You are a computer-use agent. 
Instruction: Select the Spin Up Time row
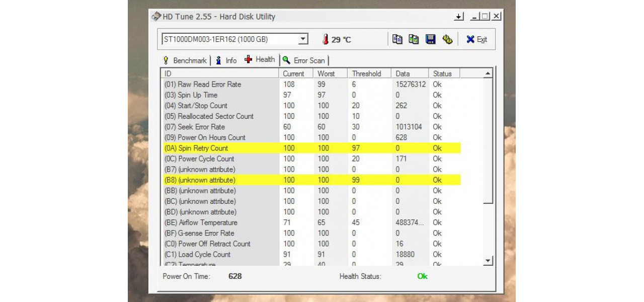tap(311, 95)
